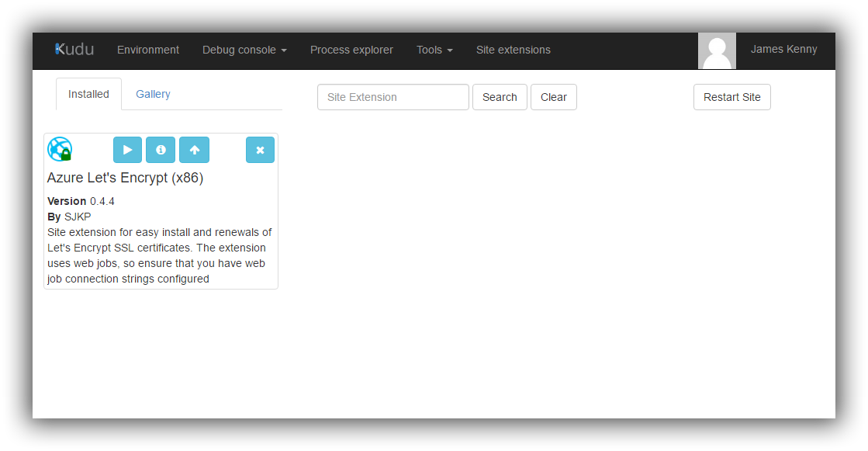
Task: Click the James Kenny user name
Action: click(x=784, y=50)
